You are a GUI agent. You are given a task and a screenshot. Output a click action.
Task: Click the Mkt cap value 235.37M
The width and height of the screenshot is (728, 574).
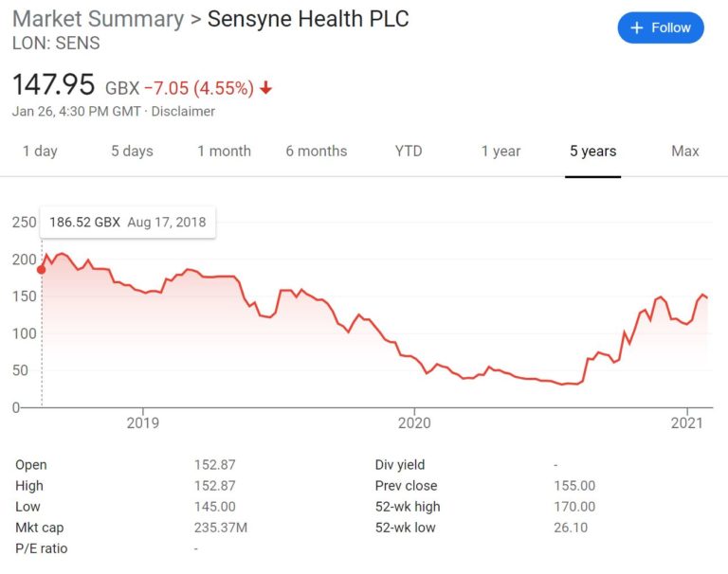[x=221, y=528]
